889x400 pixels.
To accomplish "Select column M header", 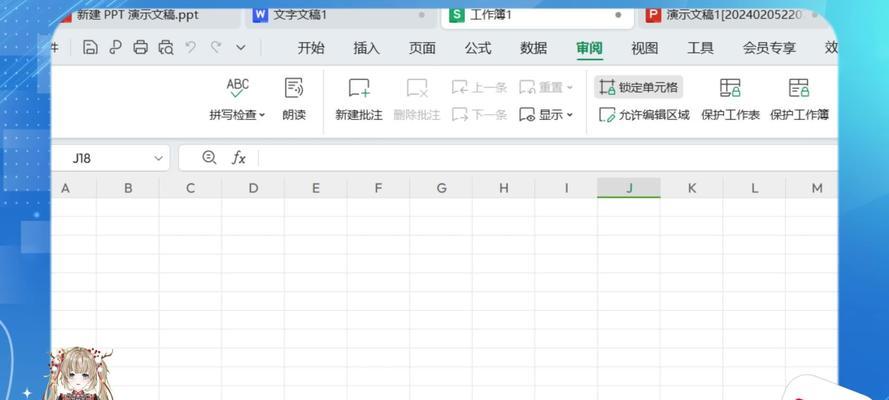I will 812,188.
